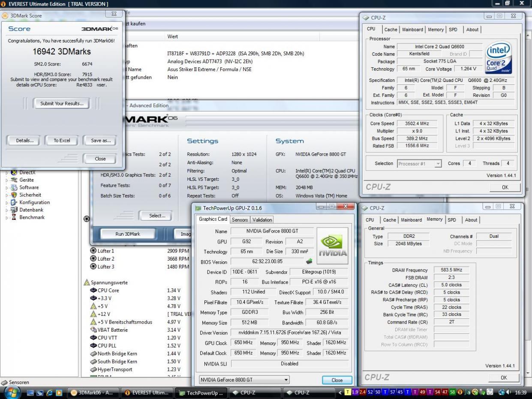Click the chip icon beside CPU Core
Screen dimensions: 532x399
pos(93,291)
